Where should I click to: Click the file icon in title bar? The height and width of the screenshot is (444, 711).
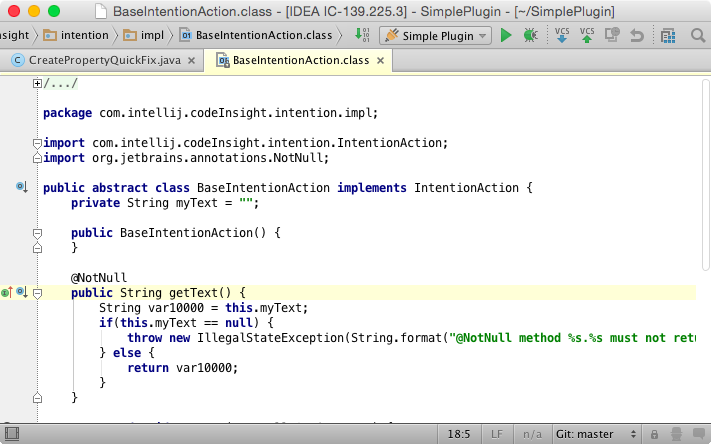pos(100,11)
